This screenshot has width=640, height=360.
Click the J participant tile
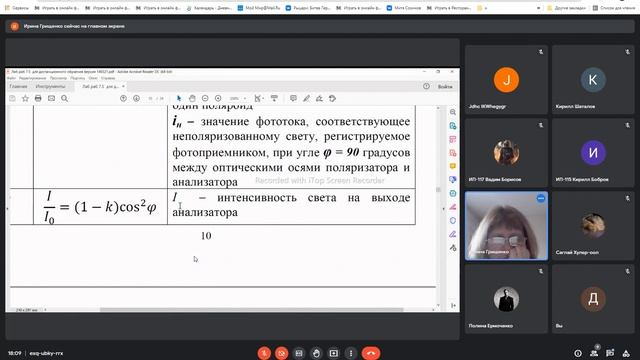506,80
